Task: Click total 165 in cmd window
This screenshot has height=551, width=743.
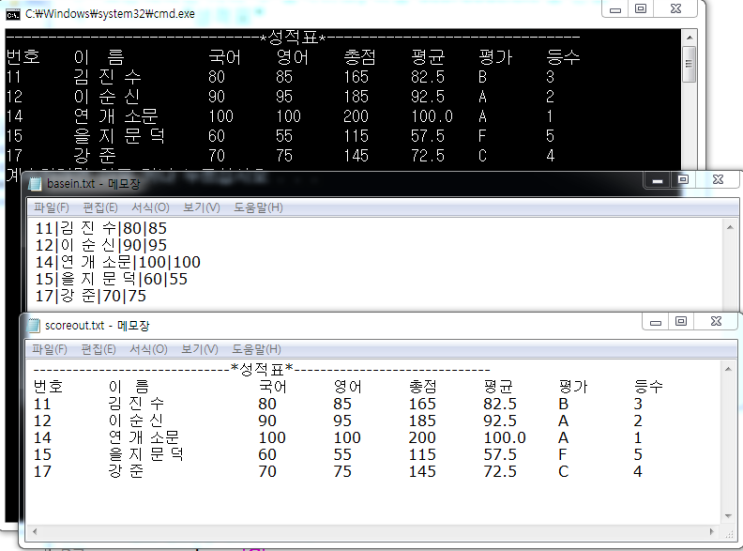Action: [x=356, y=77]
